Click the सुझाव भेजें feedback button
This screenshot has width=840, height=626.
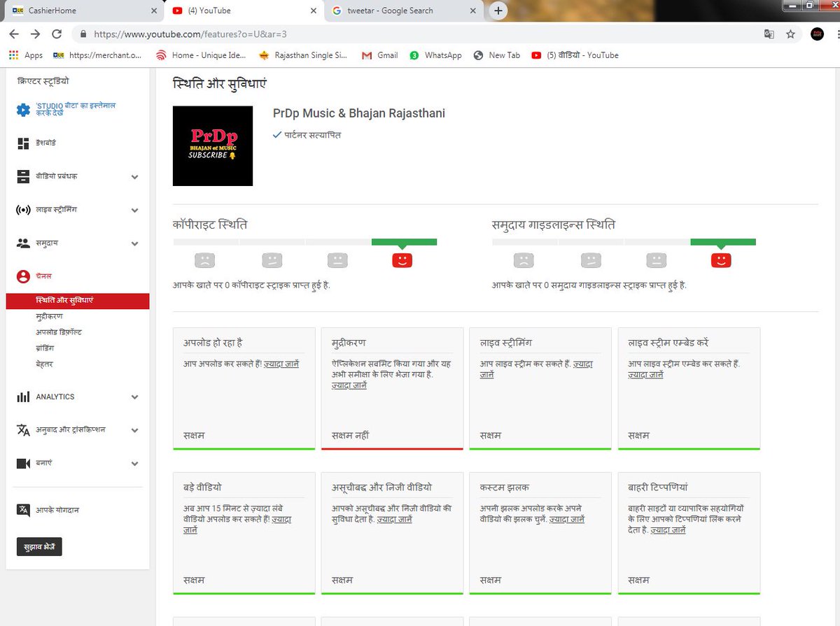[39, 546]
